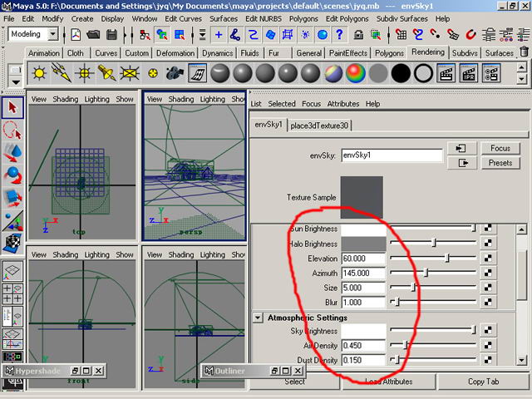
Task: Map texture on Elevation checker button
Action: tap(488, 258)
